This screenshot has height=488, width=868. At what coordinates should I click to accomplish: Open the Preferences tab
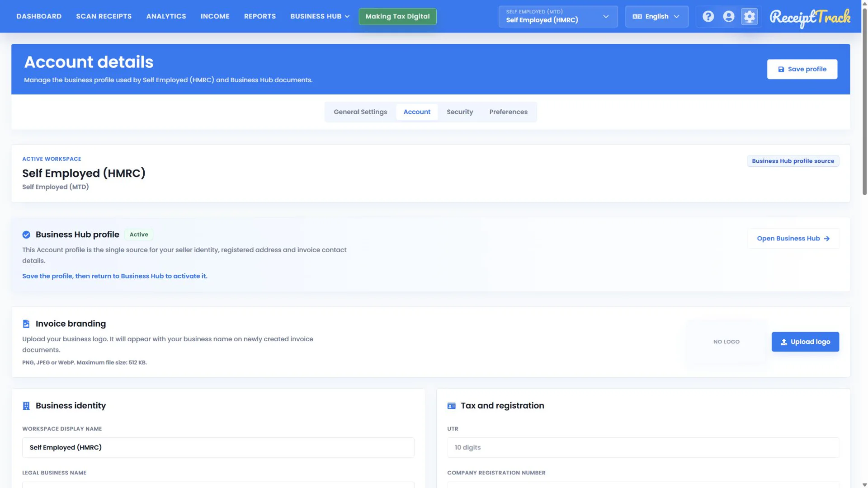[508, 112]
